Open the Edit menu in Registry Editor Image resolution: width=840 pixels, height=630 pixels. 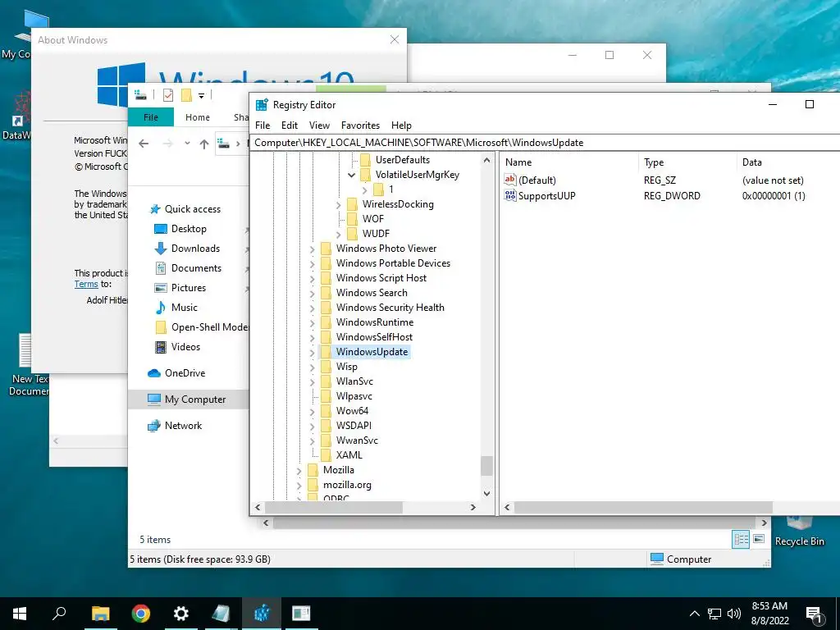click(x=290, y=126)
